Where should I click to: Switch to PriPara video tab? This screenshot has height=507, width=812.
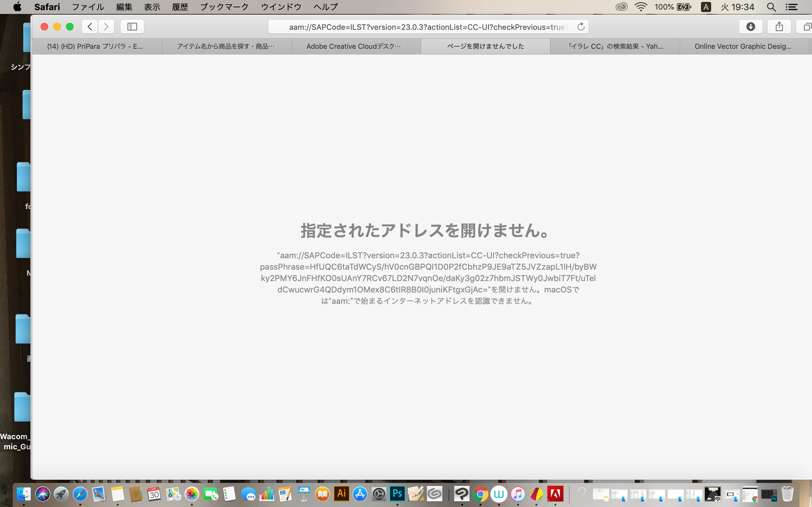[95, 46]
